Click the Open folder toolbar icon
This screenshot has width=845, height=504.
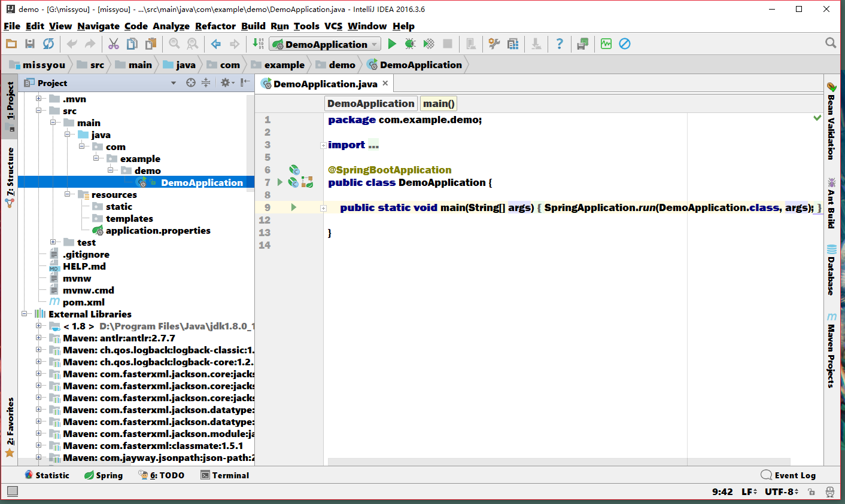click(x=11, y=44)
